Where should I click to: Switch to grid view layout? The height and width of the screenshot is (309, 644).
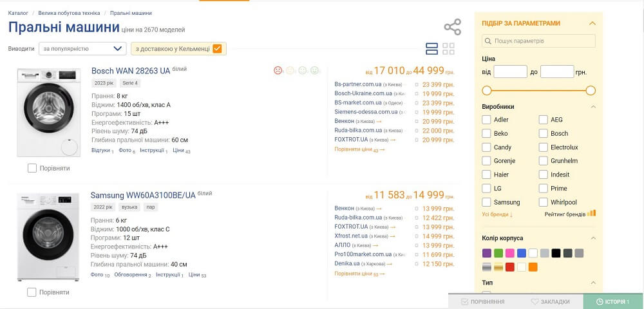pos(448,49)
